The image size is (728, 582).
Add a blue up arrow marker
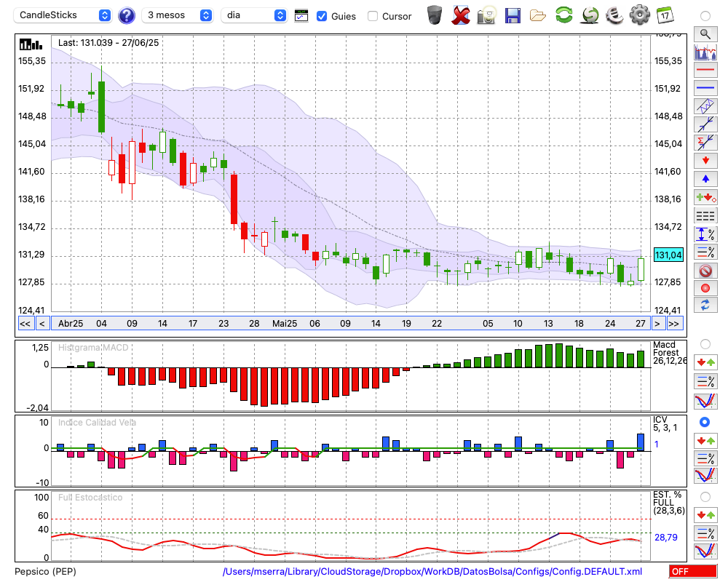pos(705,179)
